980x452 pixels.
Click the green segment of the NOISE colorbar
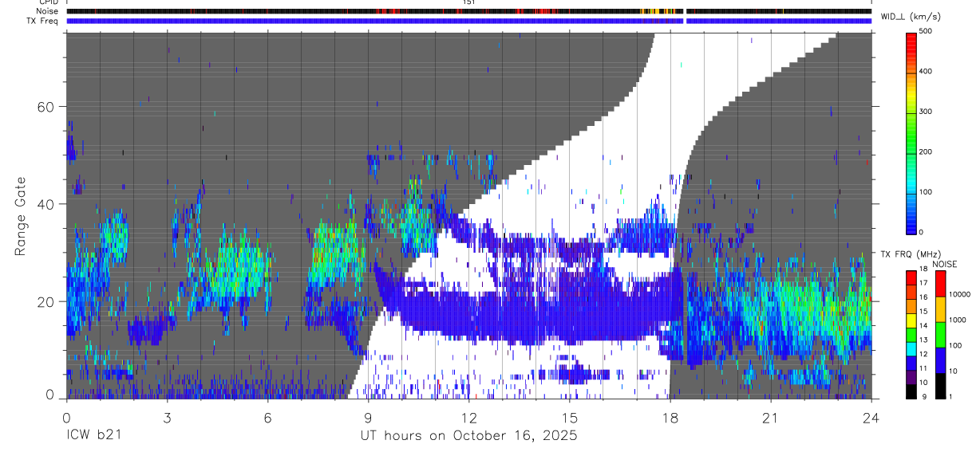coord(939,334)
